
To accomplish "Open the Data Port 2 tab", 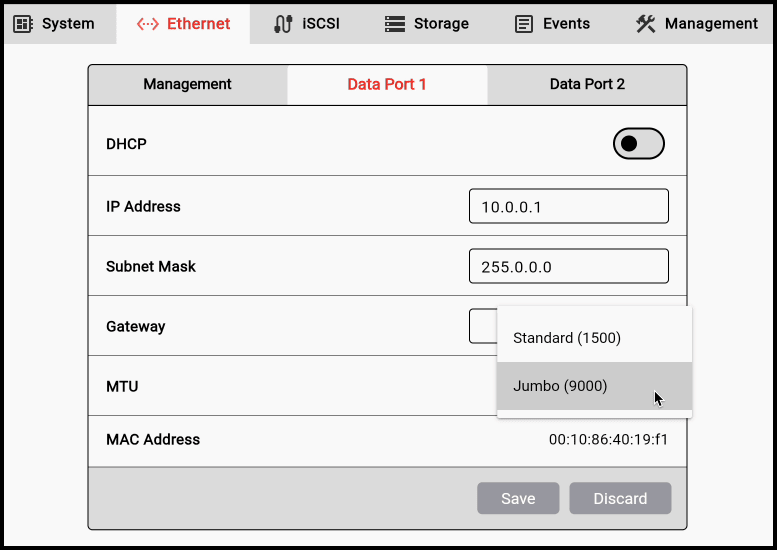I will point(587,85).
